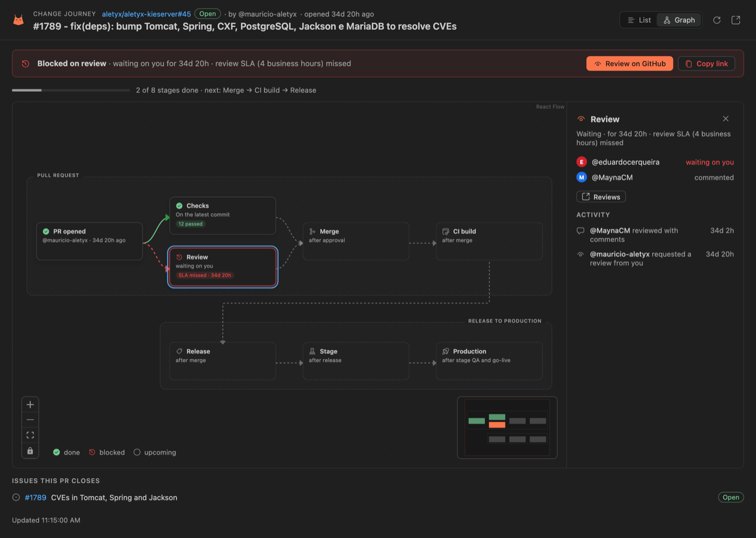Click the Review panel eye icon
The height and width of the screenshot is (538, 756).
coord(581,119)
